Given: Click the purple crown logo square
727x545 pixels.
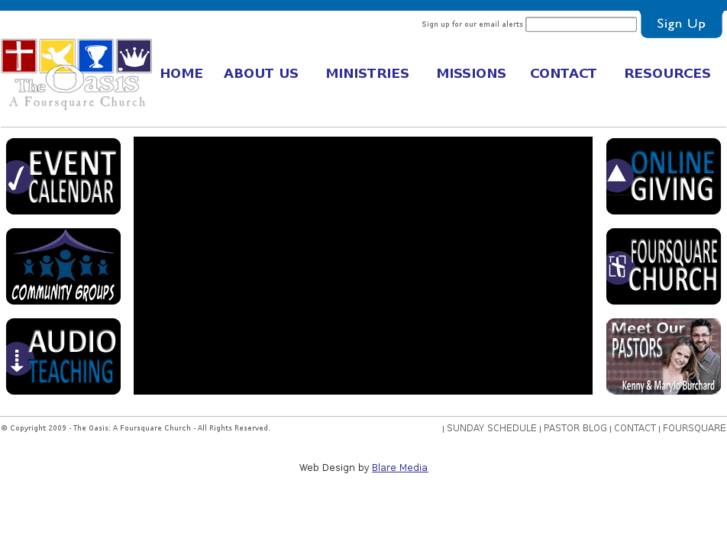Looking at the screenshot, I should click(134, 56).
